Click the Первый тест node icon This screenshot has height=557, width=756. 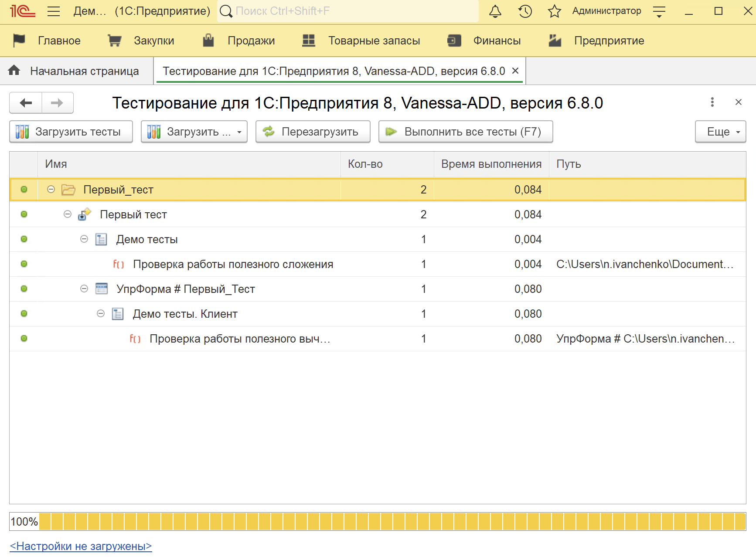coord(84,214)
